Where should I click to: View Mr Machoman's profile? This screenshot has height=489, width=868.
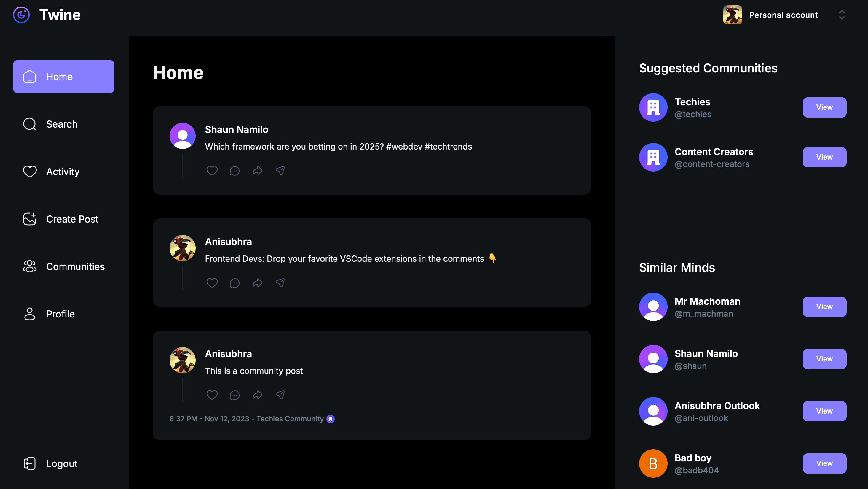click(x=824, y=307)
